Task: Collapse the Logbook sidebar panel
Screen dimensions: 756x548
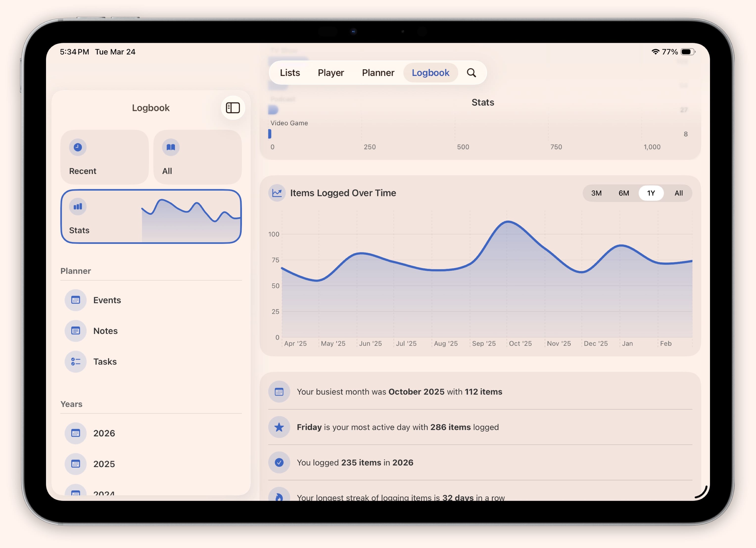Action: click(x=233, y=108)
